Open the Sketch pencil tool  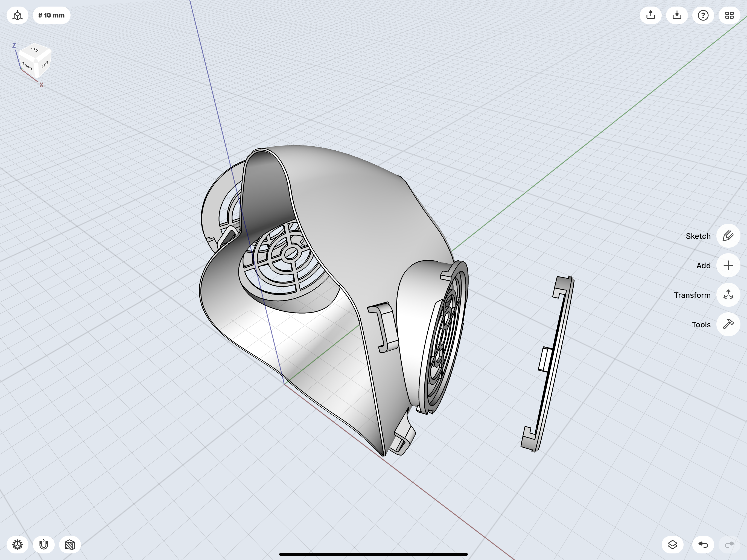pyautogui.click(x=728, y=236)
